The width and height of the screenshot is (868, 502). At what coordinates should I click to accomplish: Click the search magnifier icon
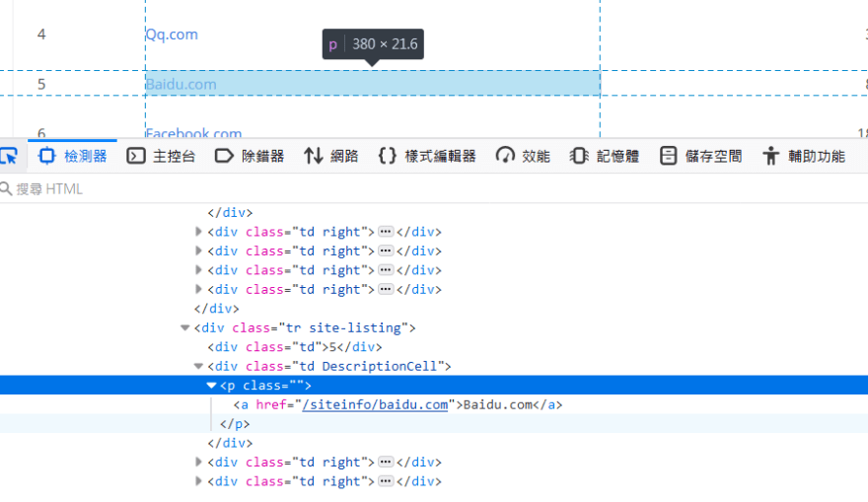pos(6,188)
